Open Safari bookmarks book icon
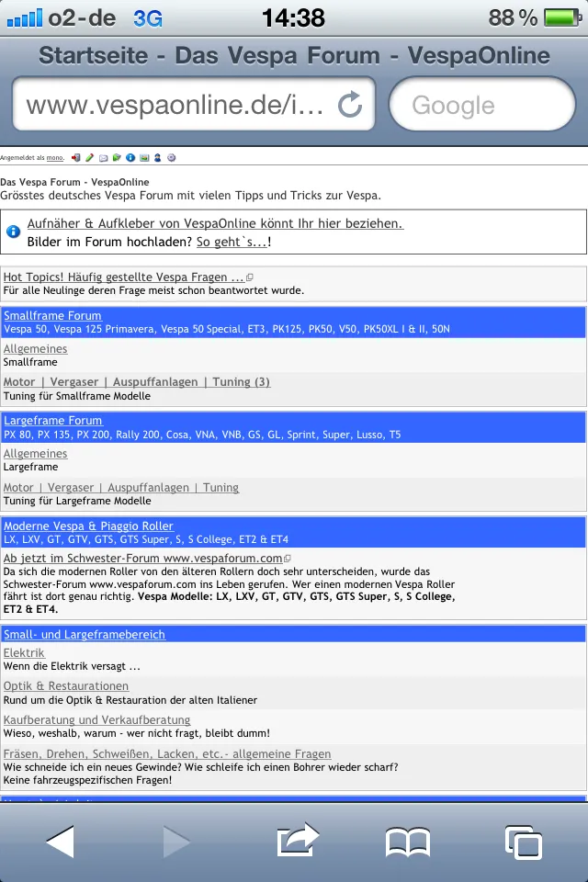Screen dimensions: 588x882 407,841
